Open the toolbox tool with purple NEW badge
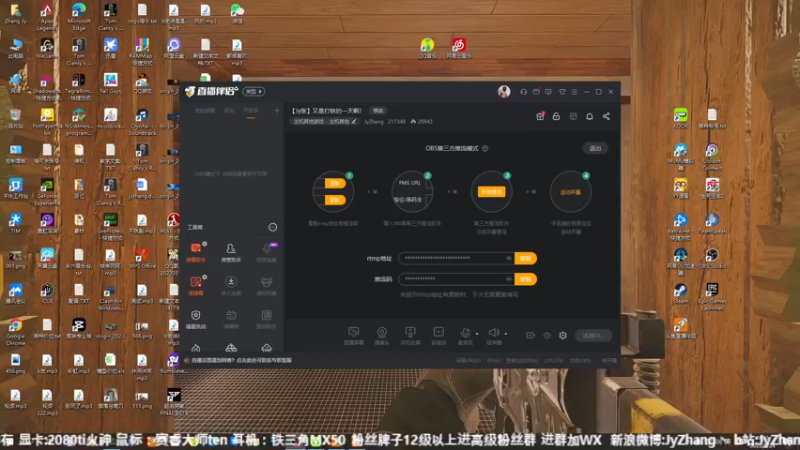The image size is (800, 450). tap(266, 253)
